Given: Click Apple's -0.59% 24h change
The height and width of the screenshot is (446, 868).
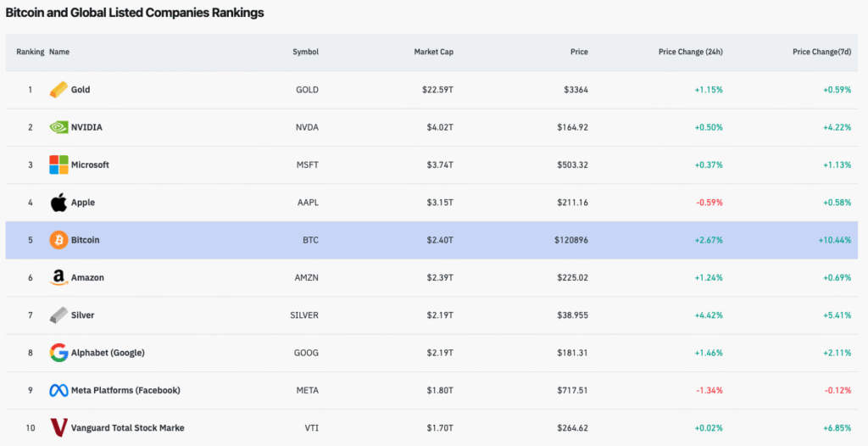Looking at the screenshot, I should pyautogui.click(x=709, y=202).
